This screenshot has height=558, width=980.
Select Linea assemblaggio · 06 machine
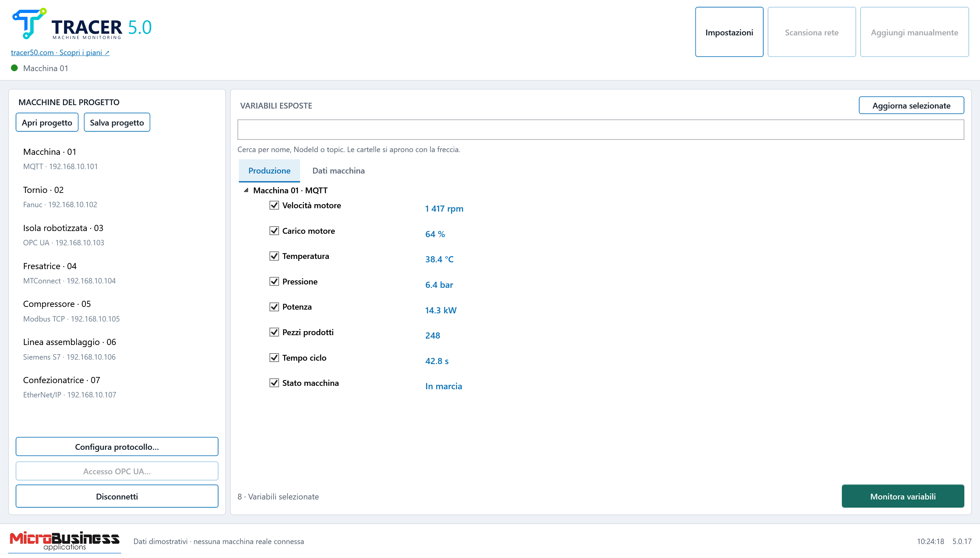click(117, 349)
